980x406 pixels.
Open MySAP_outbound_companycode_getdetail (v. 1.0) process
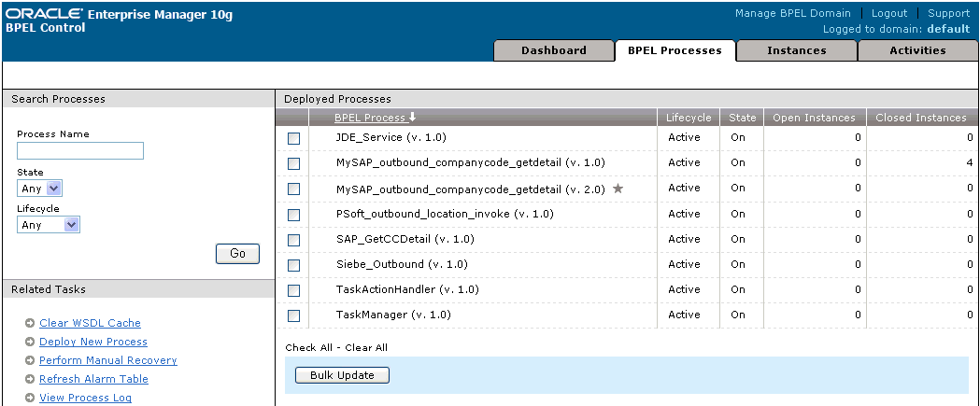[x=471, y=162]
